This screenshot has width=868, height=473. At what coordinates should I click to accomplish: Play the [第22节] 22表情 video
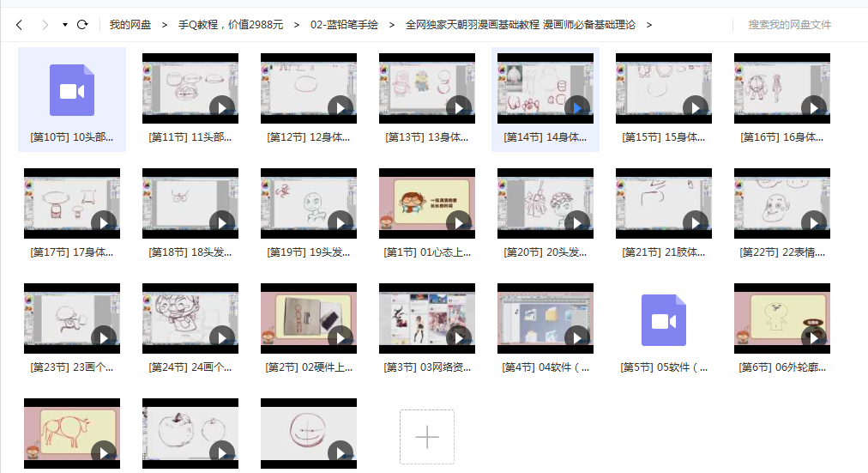814,223
